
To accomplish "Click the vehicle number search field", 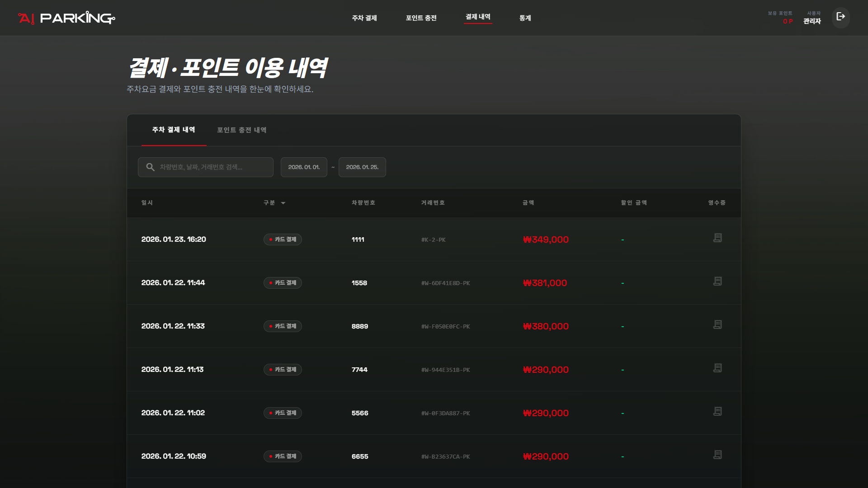I will coord(212,167).
